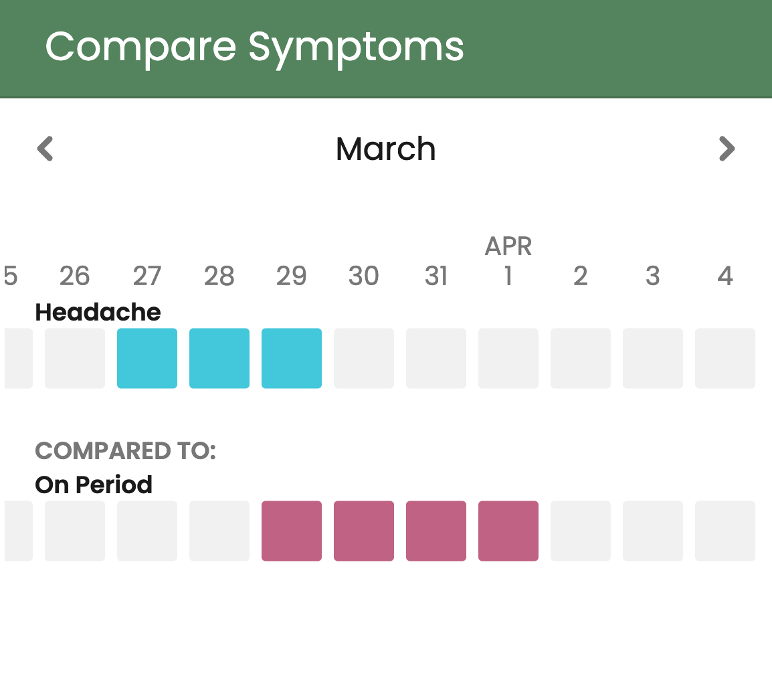Change the On Period comparison symptom
The image size is (772, 700).
(94, 485)
